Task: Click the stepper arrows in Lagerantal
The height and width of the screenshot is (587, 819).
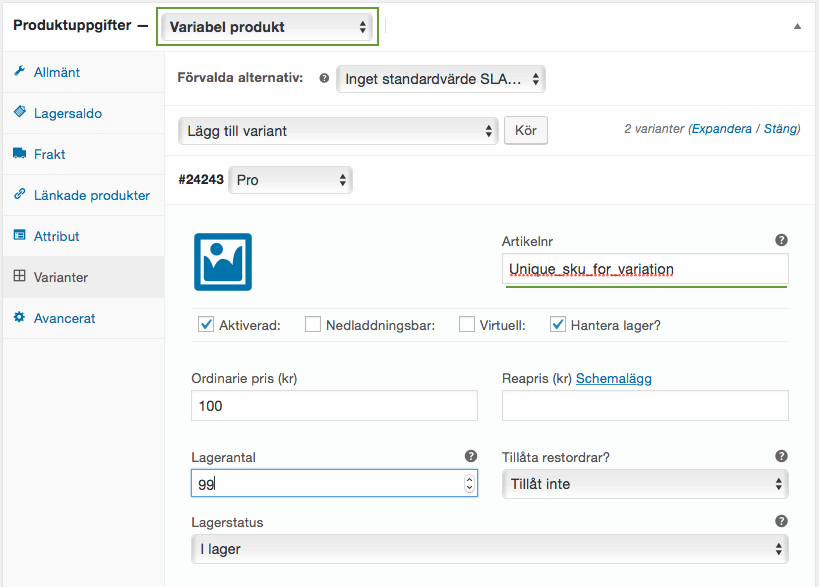Action: (469, 484)
